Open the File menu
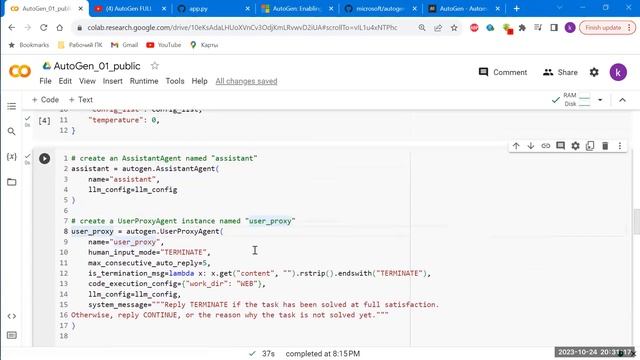This screenshot has height=360, width=640. point(45,81)
